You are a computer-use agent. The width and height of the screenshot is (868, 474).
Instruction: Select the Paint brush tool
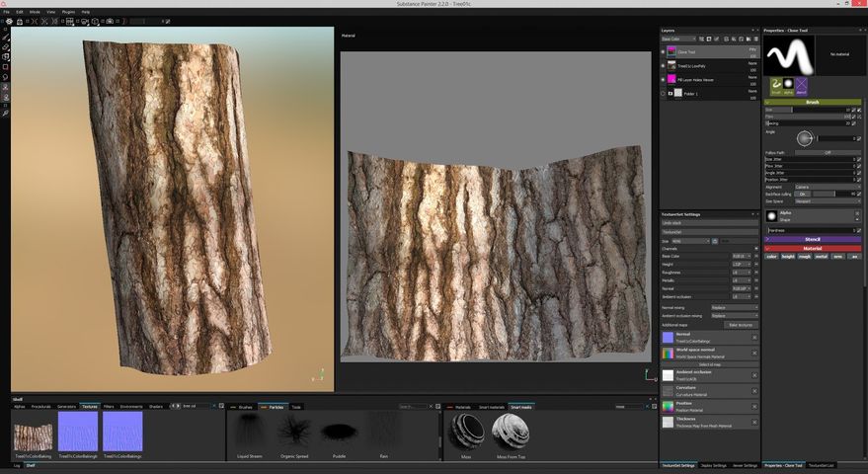[x=5, y=37]
